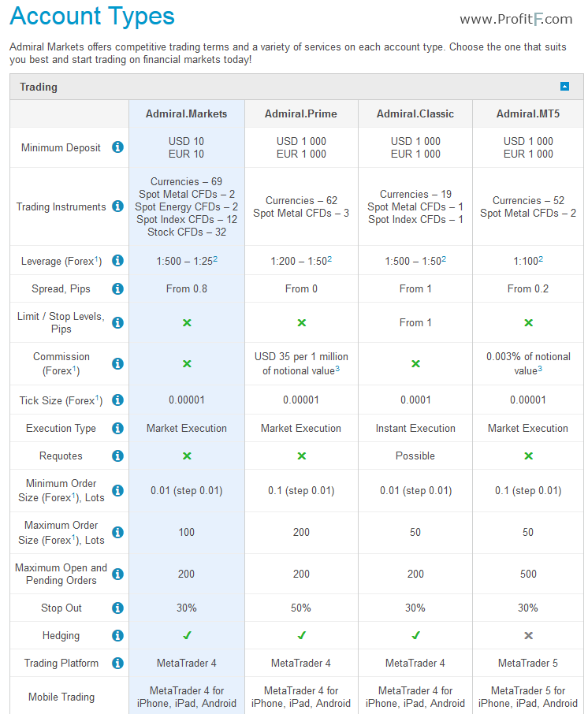
Task: Click the Stop Out info icon
Action: pyautogui.click(x=117, y=608)
